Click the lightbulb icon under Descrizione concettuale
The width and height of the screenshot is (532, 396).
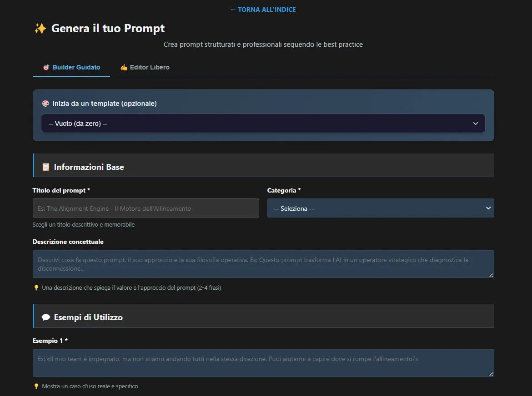pos(36,287)
